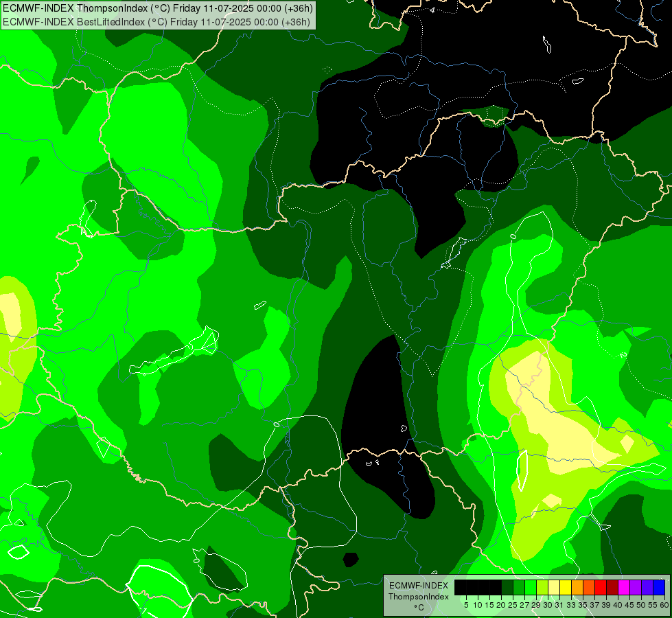Click the legend scale value 20
This screenshot has width=672, height=618.
(x=501, y=605)
